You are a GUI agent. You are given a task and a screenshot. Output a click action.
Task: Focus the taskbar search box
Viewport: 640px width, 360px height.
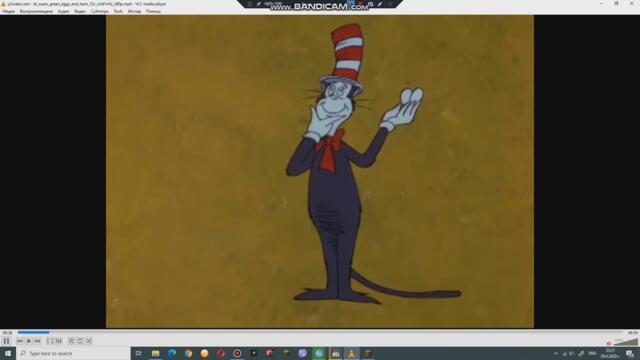(x=73, y=353)
